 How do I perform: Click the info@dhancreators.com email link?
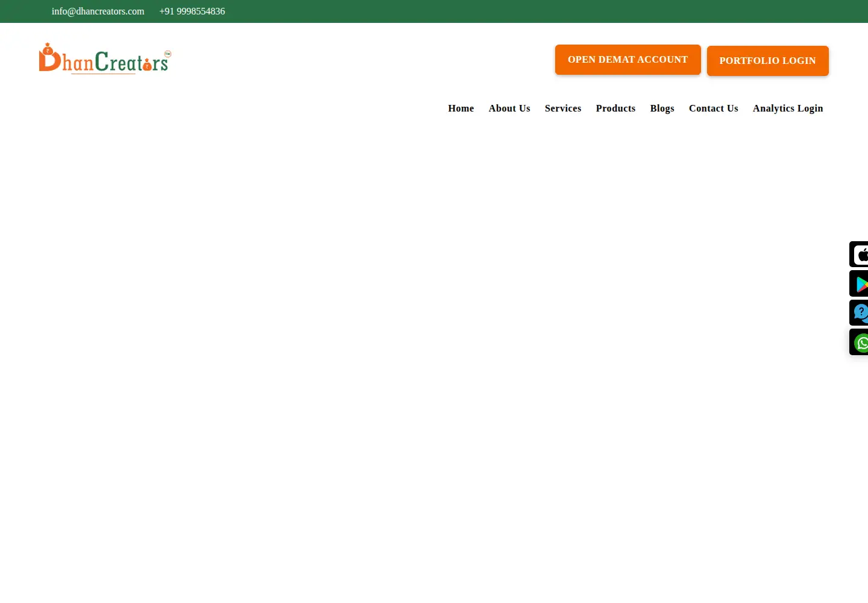98,11
